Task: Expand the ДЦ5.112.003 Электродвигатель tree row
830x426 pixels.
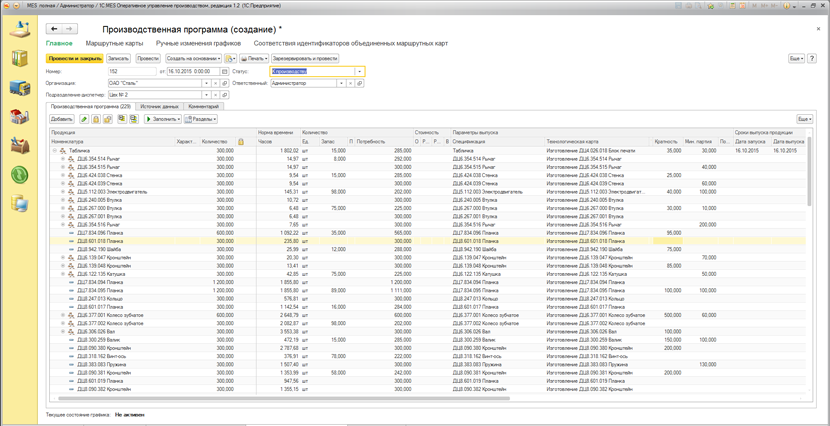Action: tap(63, 191)
